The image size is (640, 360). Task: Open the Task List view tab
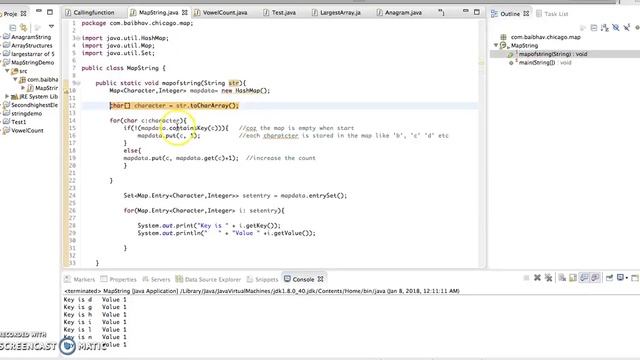(x=552, y=14)
